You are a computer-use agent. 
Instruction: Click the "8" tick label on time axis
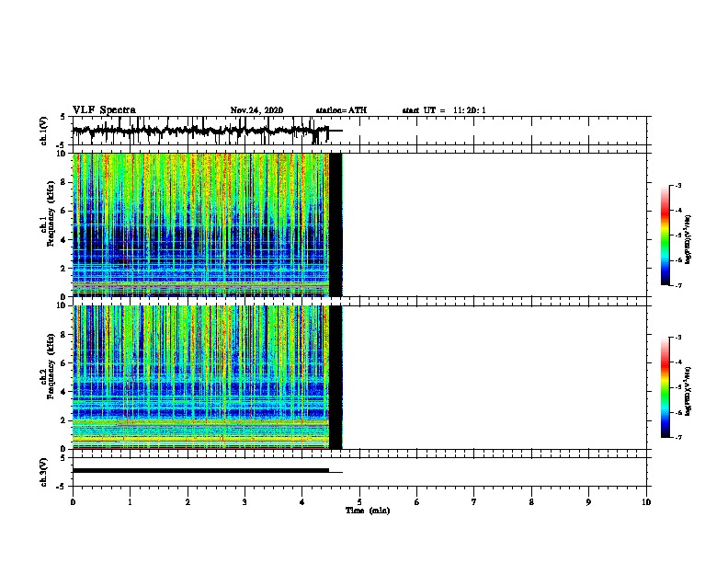531,502
